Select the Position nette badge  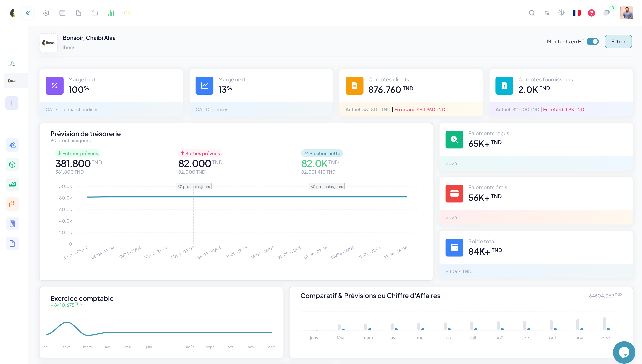point(322,153)
